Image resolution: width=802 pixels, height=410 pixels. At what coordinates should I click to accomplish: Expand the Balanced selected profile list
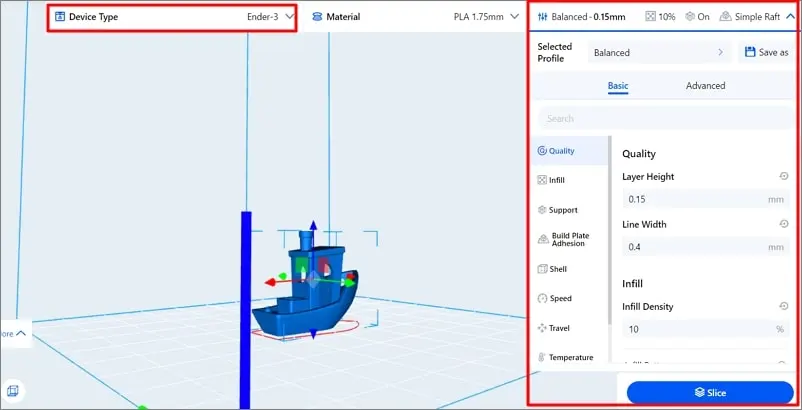(658, 52)
